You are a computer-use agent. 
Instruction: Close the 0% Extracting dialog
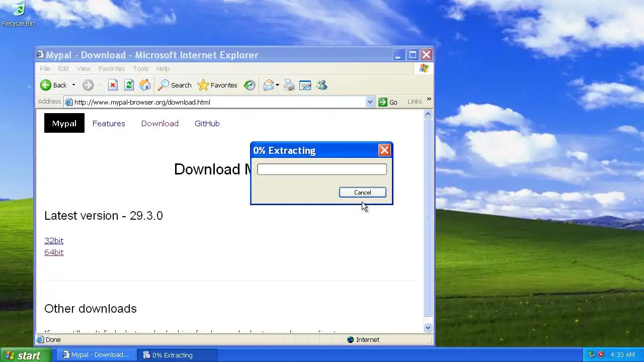[x=384, y=150]
